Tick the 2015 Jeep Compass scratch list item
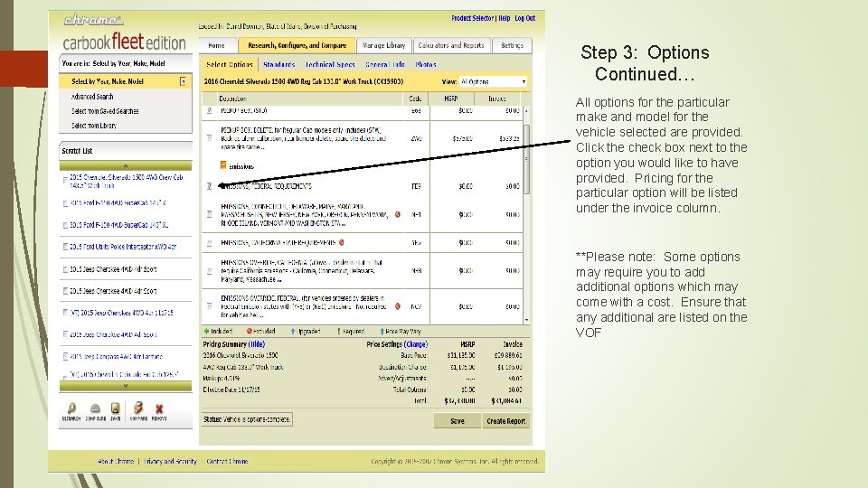868x488 pixels. tap(65, 356)
